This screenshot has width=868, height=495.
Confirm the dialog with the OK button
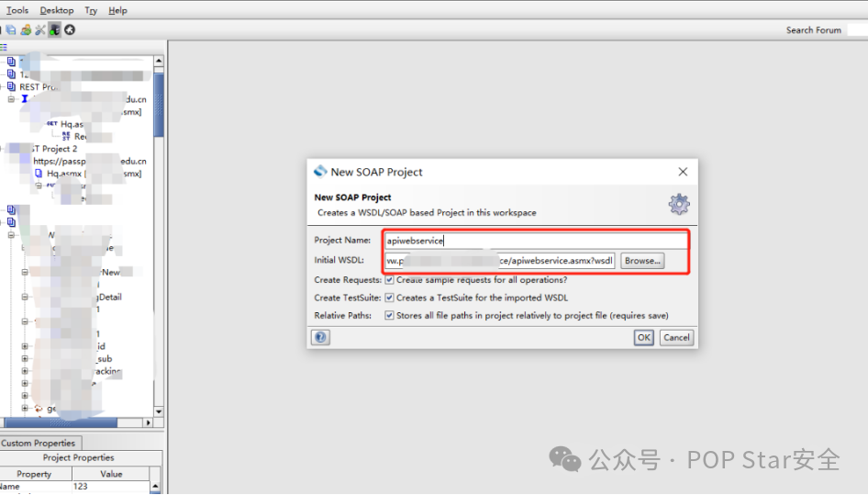coord(644,337)
